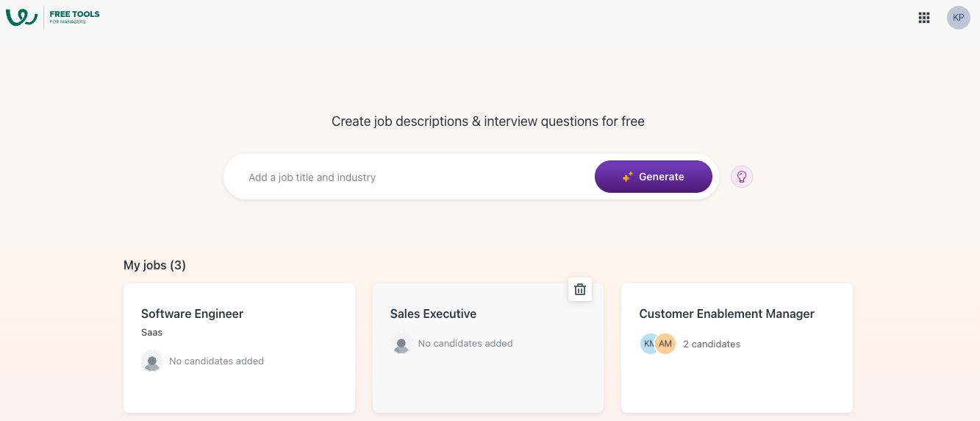Viewport: 980px width, 421px height.
Task: Click the 'My jobs (3)' heading
Action: (x=154, y=265)
